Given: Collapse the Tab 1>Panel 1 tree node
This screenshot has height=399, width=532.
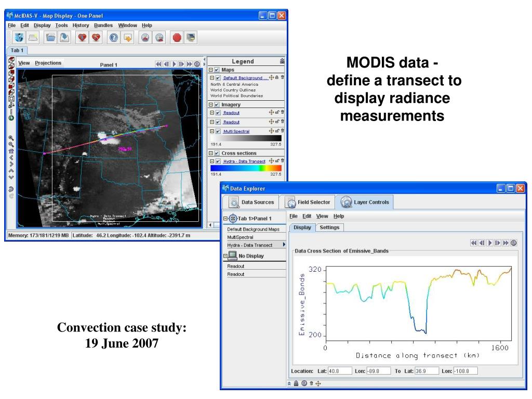Looking at the screenshot, I should click(225, 219).
